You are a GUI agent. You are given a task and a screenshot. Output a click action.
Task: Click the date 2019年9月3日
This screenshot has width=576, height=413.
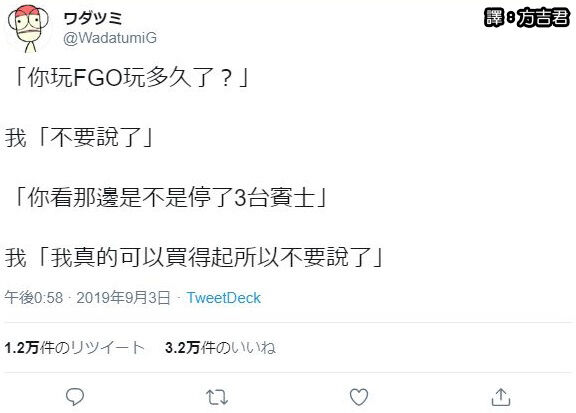pyautogui.click(x=123, y=298)
